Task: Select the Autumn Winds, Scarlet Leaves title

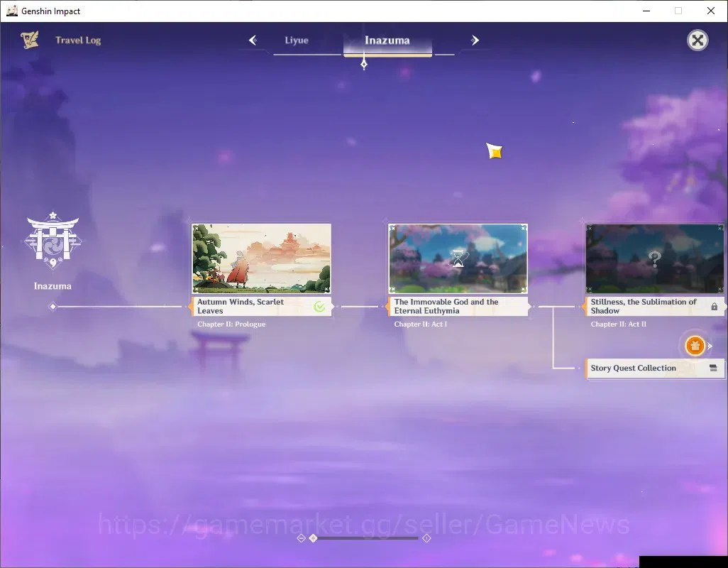Action: click(x=241, y=307)
